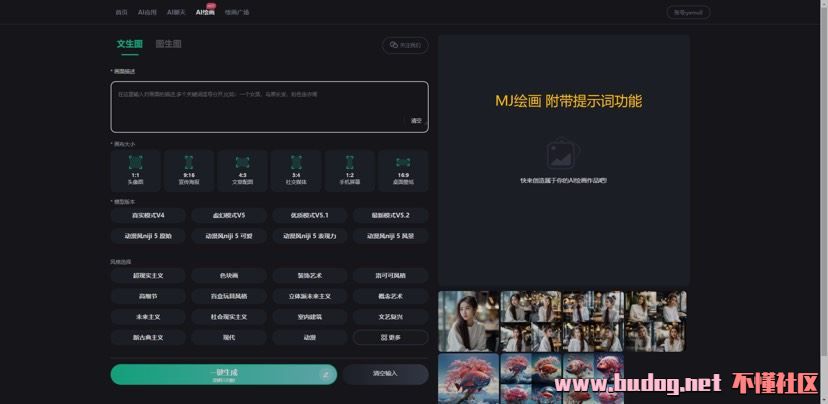Image resolution: width=828 pixels, height=404 pixels.
Task: Select the 1:2 phone screen size
Action: (x=350, y=171)
